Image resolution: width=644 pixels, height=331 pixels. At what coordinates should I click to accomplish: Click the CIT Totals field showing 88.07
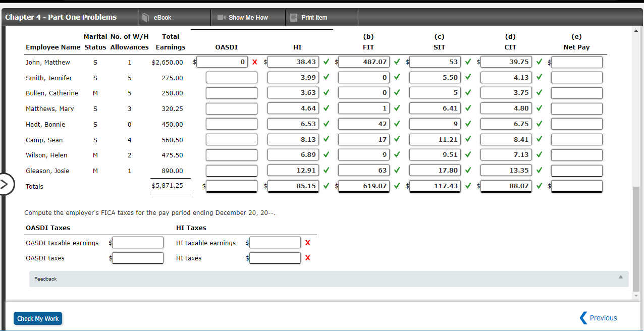pos(506,186)
